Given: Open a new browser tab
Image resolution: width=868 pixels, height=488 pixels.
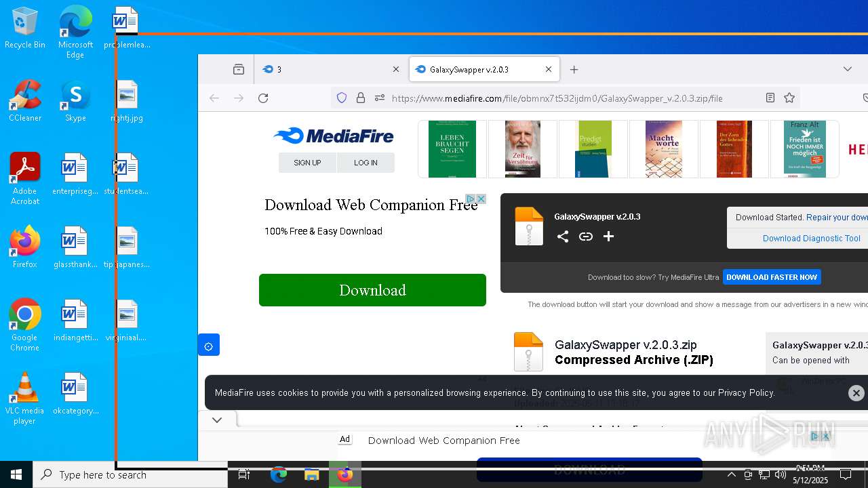Looking at the screenshot, I should 574,69.
